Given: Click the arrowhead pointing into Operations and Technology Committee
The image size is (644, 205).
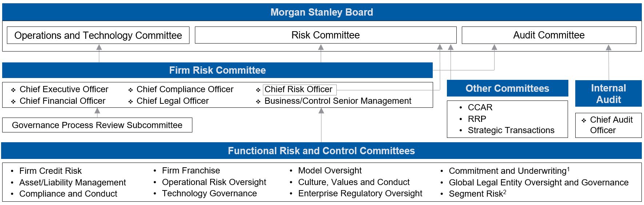Looking at the screenshot, I should [99, 47].
